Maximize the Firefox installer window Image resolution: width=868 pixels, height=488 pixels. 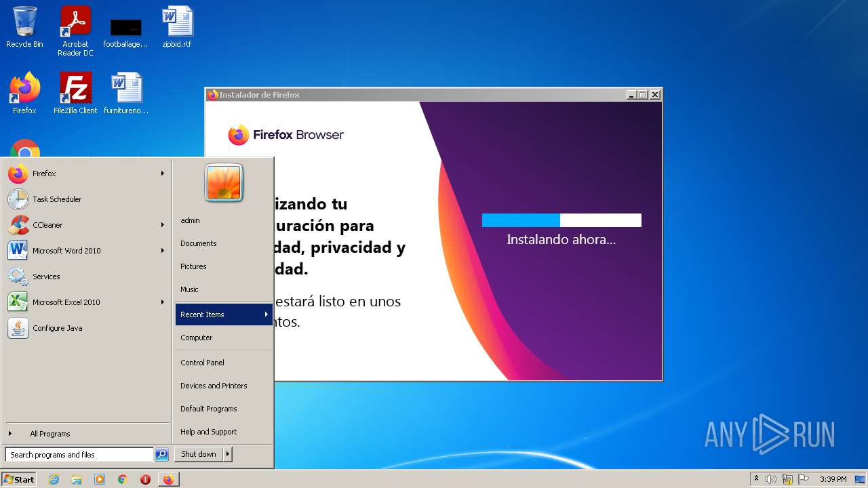643,95
